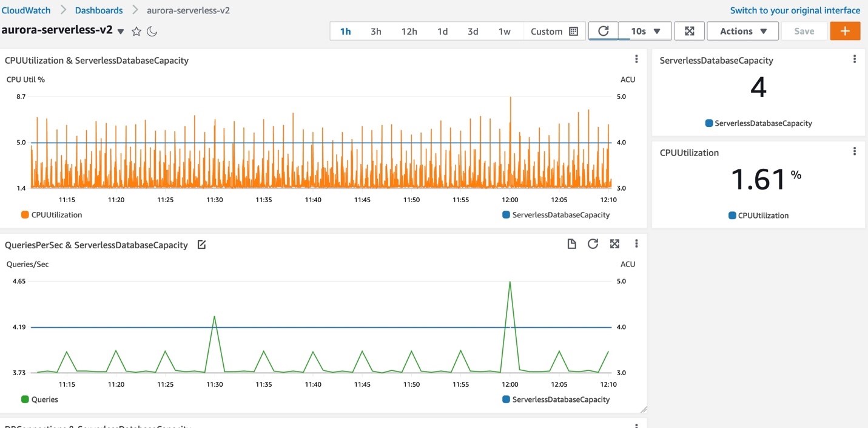The height and width of the screenshot is (428, 868).
Task: Go to the Dashboards breadcrumb
Action: point(98,10)
